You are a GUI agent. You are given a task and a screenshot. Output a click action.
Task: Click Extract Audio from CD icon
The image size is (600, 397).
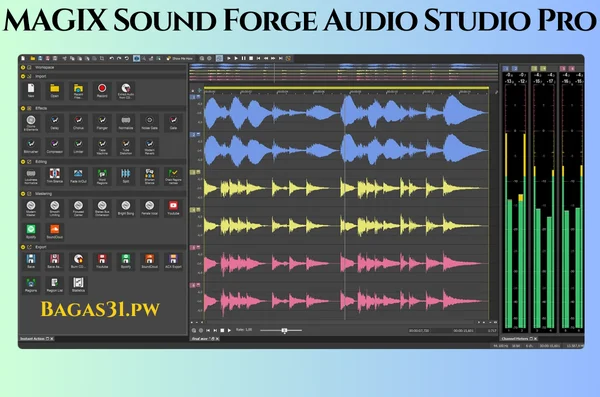126,90
